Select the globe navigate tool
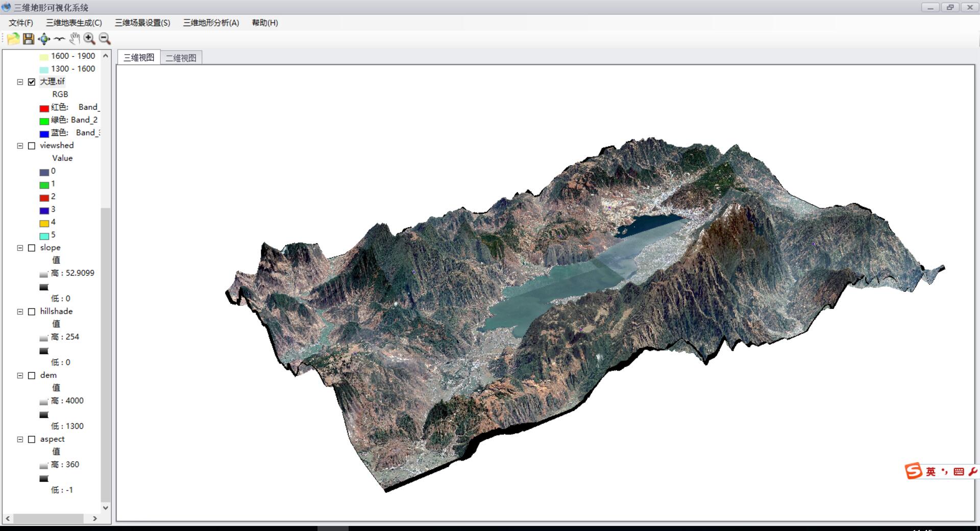 tap(44, 39)
